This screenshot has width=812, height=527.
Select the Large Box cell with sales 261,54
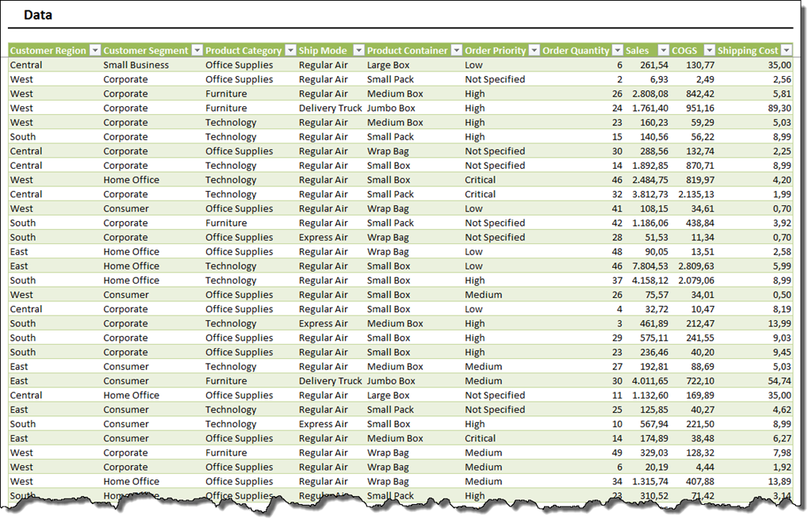tap(389, 65)
